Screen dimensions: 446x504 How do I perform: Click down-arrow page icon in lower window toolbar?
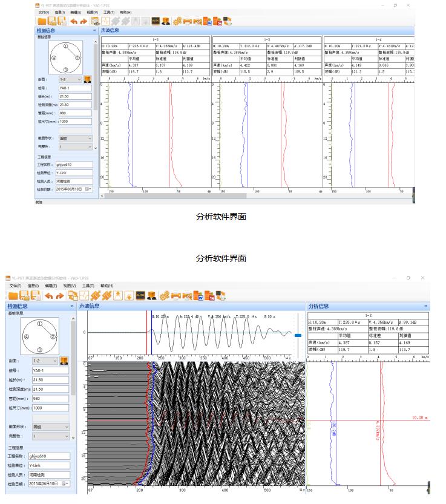tap(129, 295)
